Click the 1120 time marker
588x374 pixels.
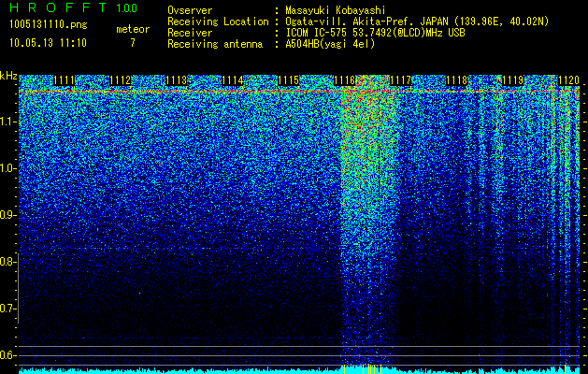pyautogui.click(x=568, y=80)
